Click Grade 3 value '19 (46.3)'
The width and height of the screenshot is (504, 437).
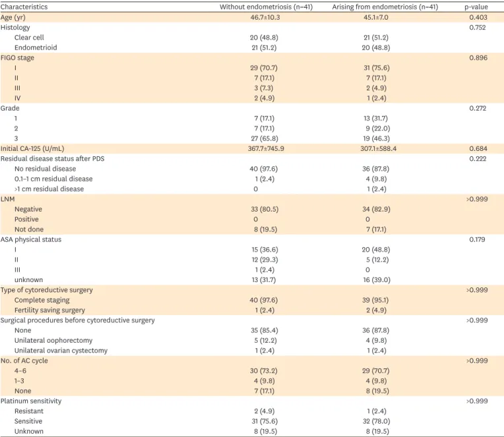[377, 138]
